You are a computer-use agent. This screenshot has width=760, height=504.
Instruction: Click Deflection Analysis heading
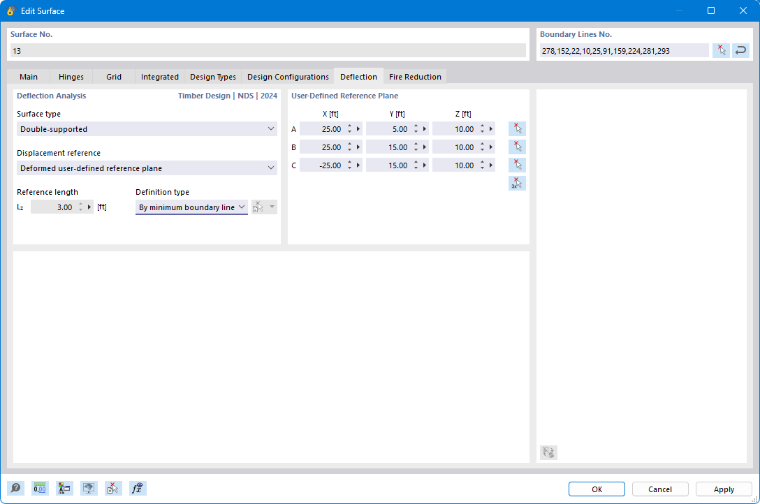51,96
